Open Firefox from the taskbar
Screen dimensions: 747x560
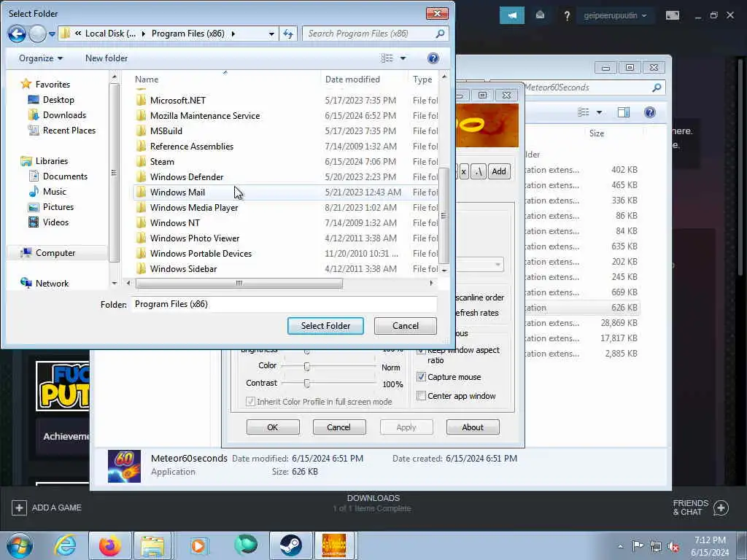pos(110,545)
